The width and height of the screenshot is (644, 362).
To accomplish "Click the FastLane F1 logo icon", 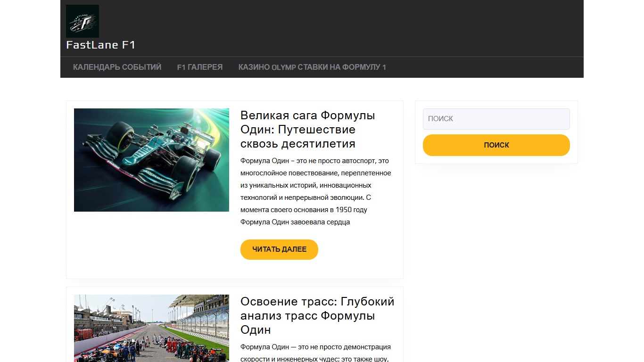I will 83,21.
